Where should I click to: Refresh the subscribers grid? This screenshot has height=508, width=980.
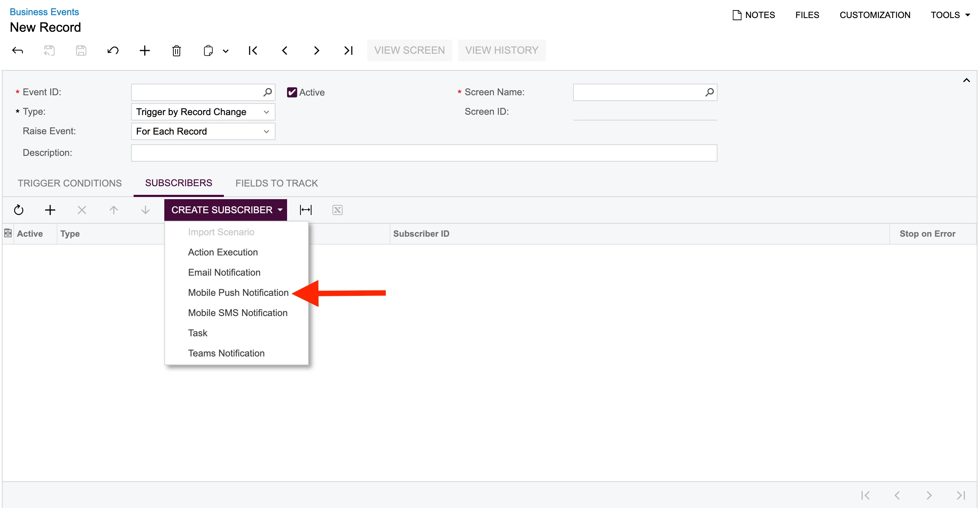[x=19, y=210]
